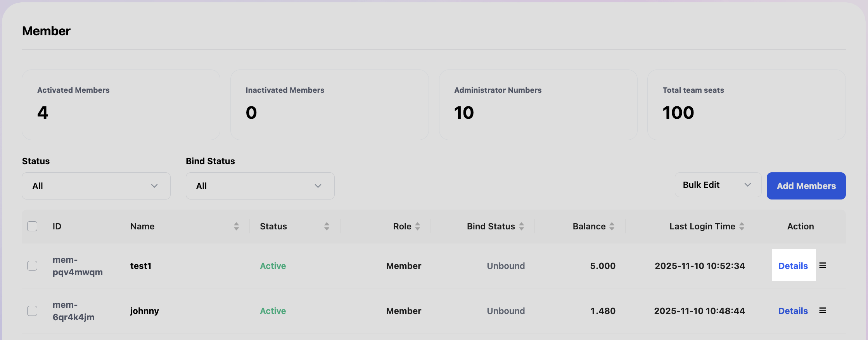This screenshot has height=340, width=868.
Task: Click the Administrator Numbers stat card
Action: point(538,105)
